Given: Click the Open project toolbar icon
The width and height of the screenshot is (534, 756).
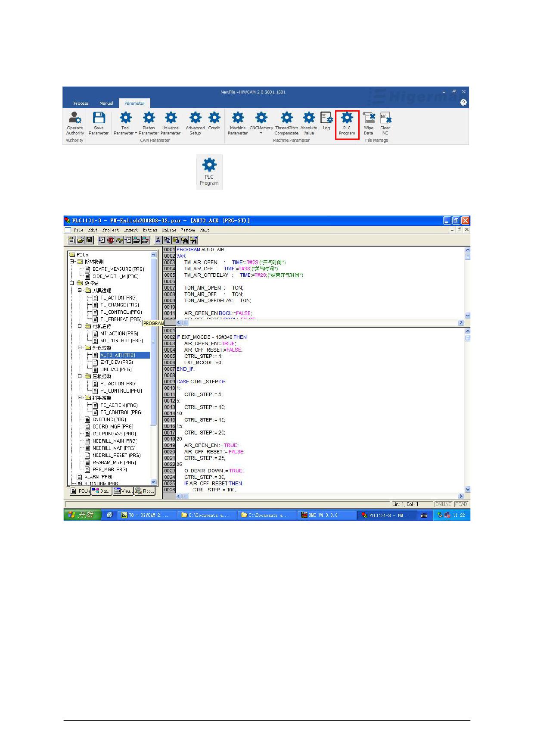Looking at the screenshot, I should 81,240.
